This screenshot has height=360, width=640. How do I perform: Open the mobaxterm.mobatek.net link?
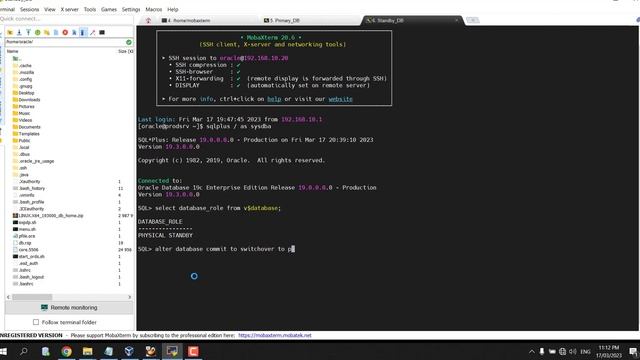275,335
